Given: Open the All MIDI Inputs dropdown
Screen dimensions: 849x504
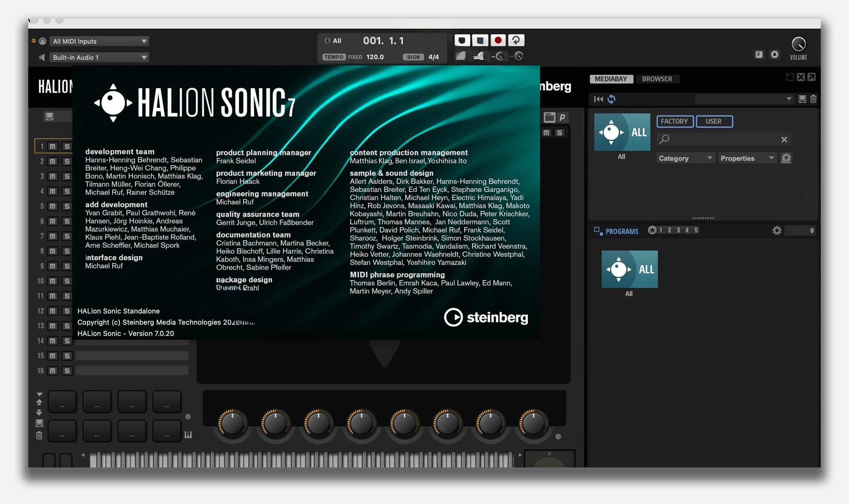Looking at the screenshot, I should click(x=99, y=41).
